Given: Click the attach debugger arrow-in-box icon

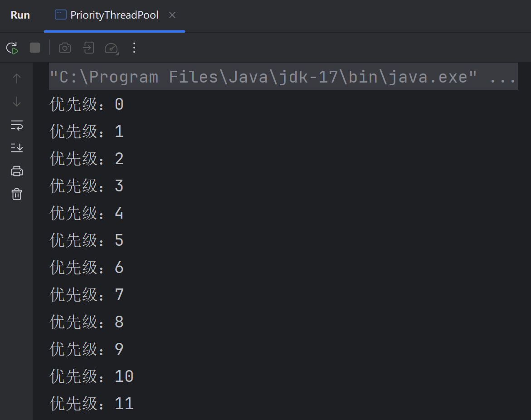Looking at the screenshot, I should (88, 48).
